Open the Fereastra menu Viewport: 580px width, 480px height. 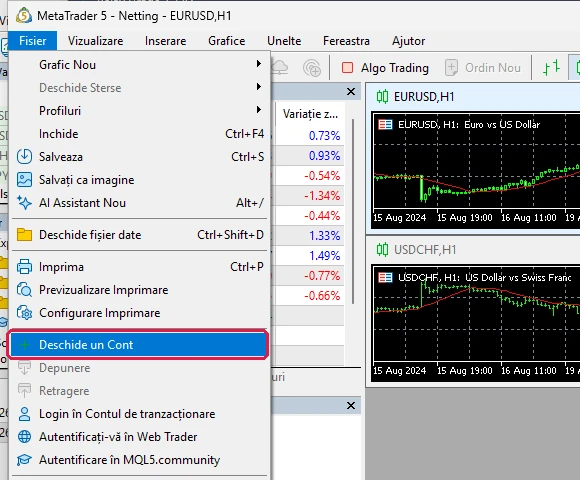[346, 41]
